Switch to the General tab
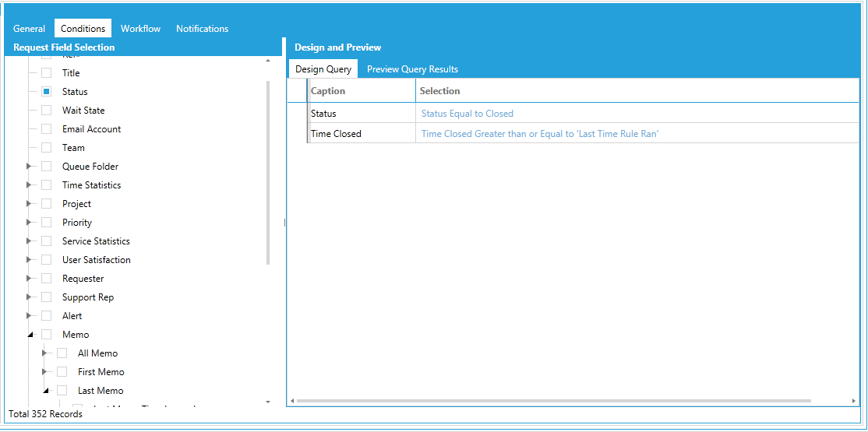 pos(30,28)
